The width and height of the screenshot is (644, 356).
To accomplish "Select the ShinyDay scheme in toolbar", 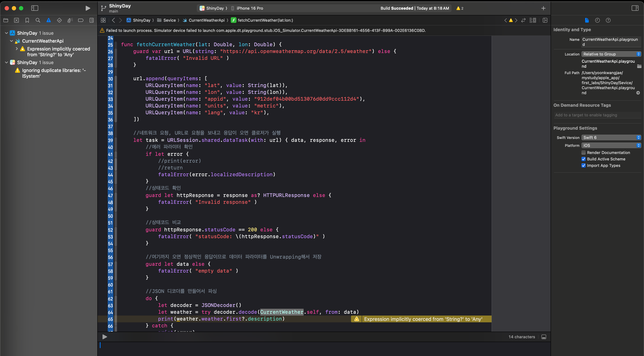I will tap(212, 8).
